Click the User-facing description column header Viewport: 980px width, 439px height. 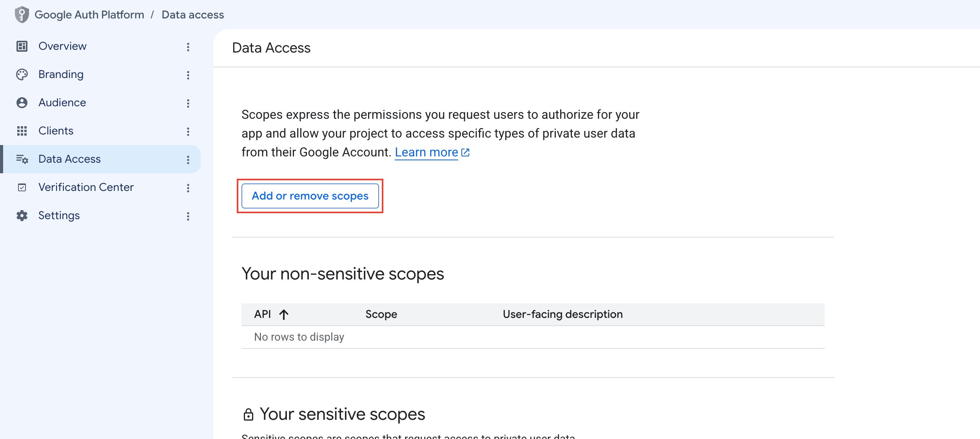tap(563, 314)
